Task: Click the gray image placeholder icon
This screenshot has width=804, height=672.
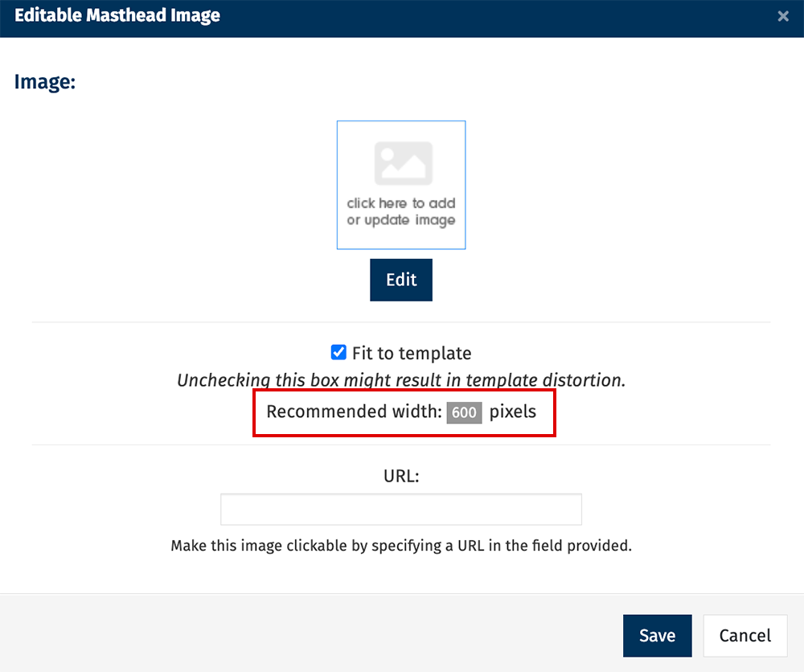Action: click(x=404, y=163)
